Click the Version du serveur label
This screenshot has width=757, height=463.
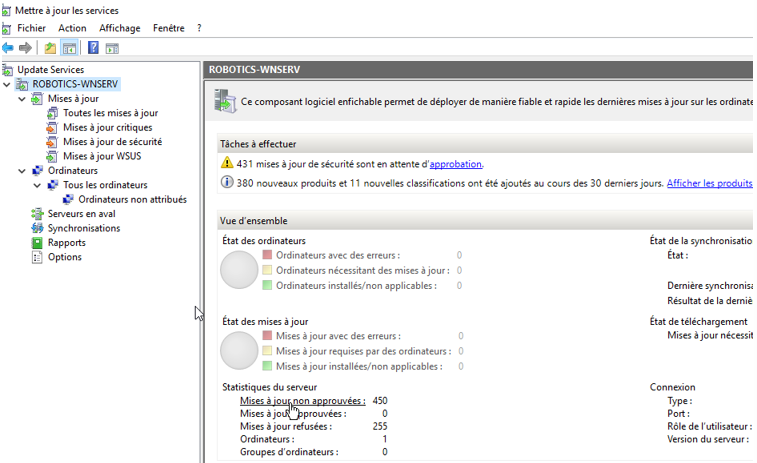tap(710, 439)
